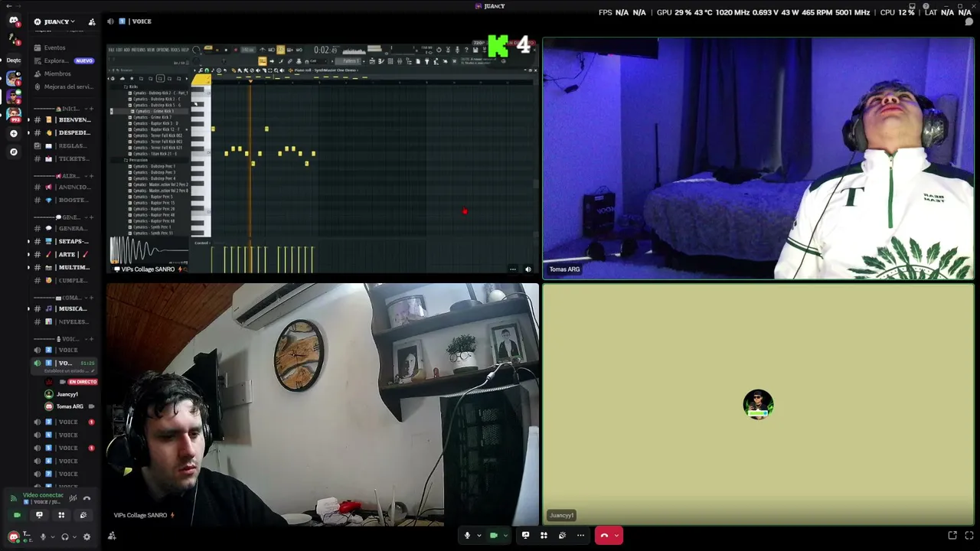Open Discord direct messages home icon
The image size is (980, 551).
(13, 21)
